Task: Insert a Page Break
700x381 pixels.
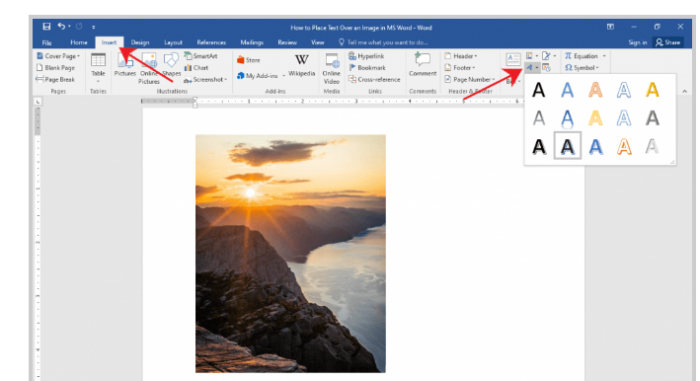Action: (x=55, y=79)
